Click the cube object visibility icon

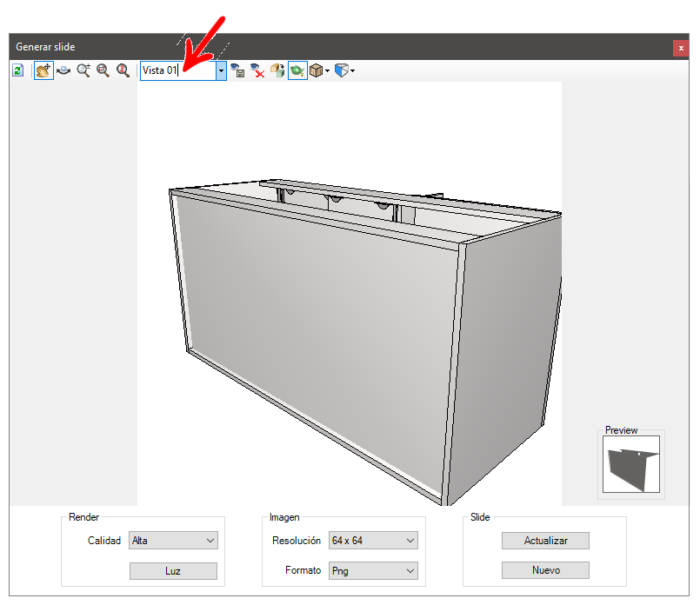pyautogui.click(x=277, y=71)
